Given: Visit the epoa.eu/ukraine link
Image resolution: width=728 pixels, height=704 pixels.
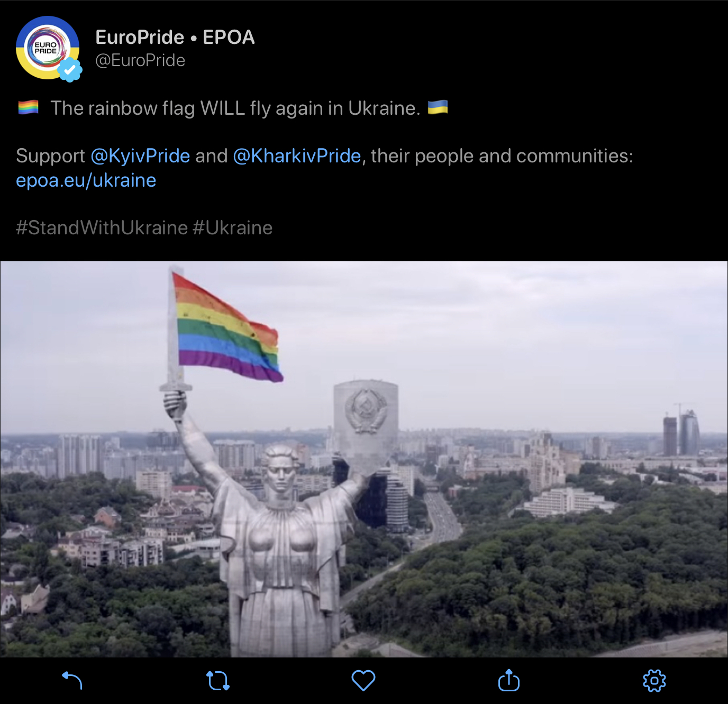Looking at the screenshot, I should [86, 180].
